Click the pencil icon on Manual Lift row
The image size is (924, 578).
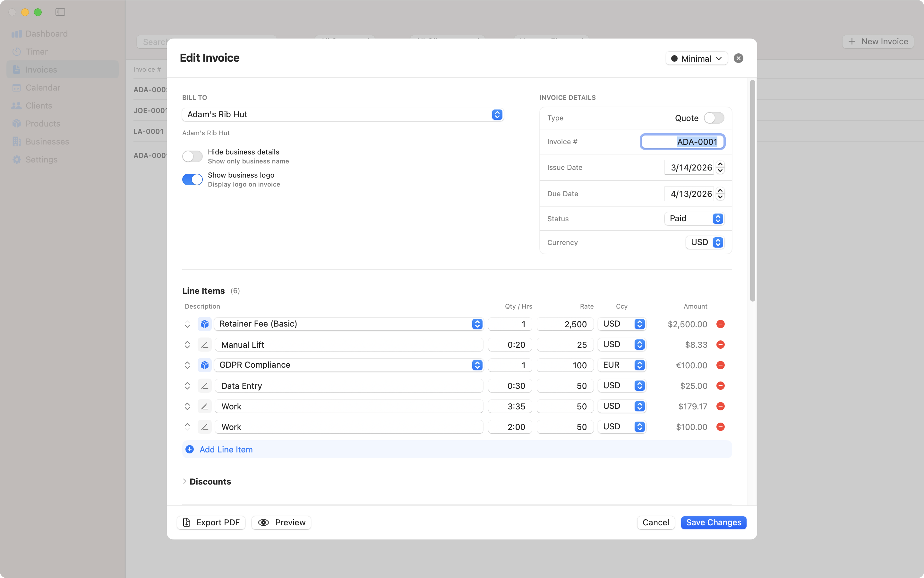tap(205, 345)
